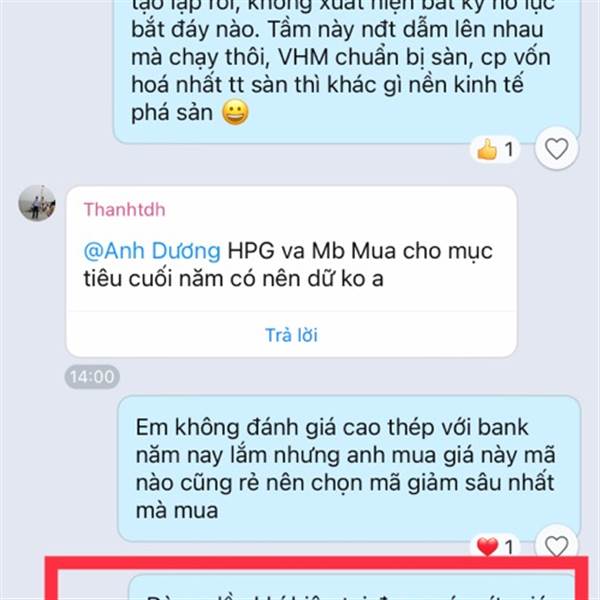
Task: Open the @Anh Dương mention
Action: [152, 251]
